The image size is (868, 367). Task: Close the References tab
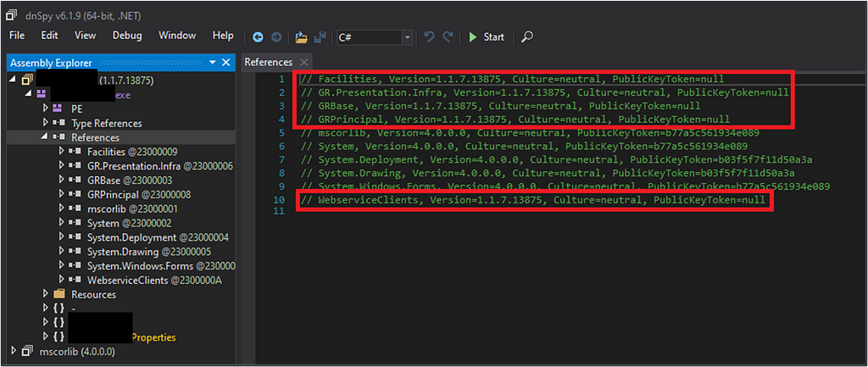click(304, 63)
